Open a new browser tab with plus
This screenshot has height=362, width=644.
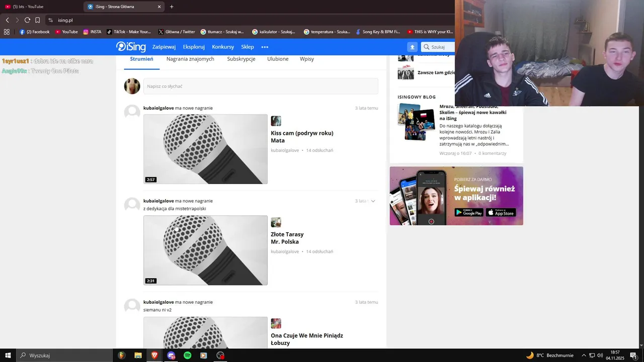(x=172, y=7)
